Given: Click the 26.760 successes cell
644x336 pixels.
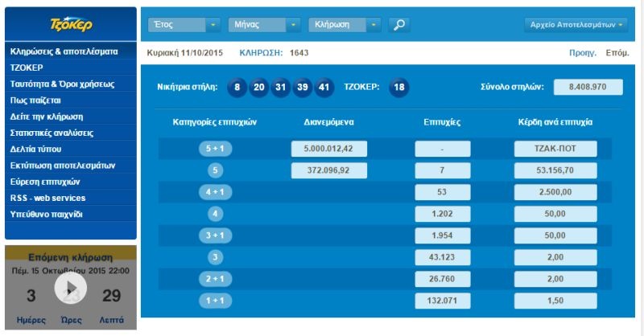Looking at the screenshot, I should [x=442, y=279].
